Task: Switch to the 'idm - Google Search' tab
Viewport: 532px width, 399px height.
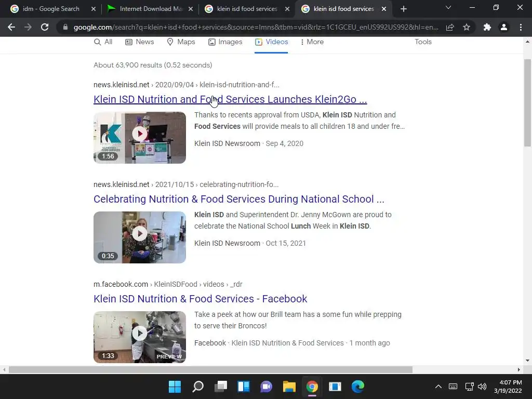Action: (x=51, y=9)
